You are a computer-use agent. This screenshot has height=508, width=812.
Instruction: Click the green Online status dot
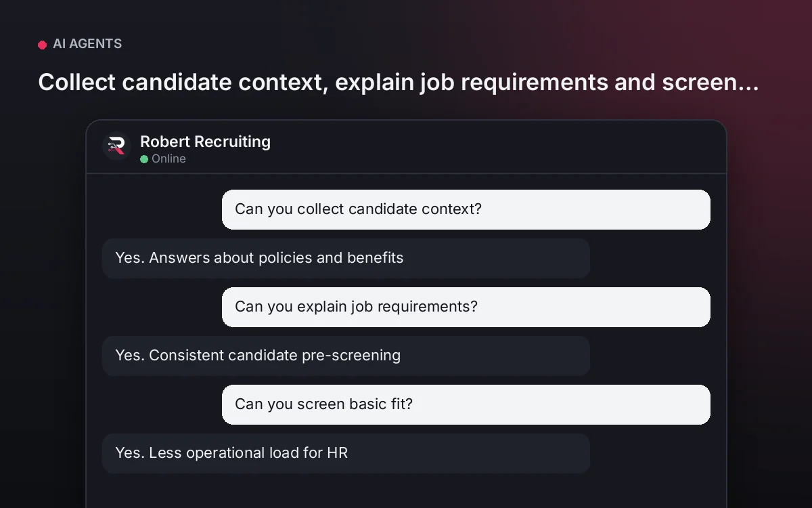click(144, 159)
